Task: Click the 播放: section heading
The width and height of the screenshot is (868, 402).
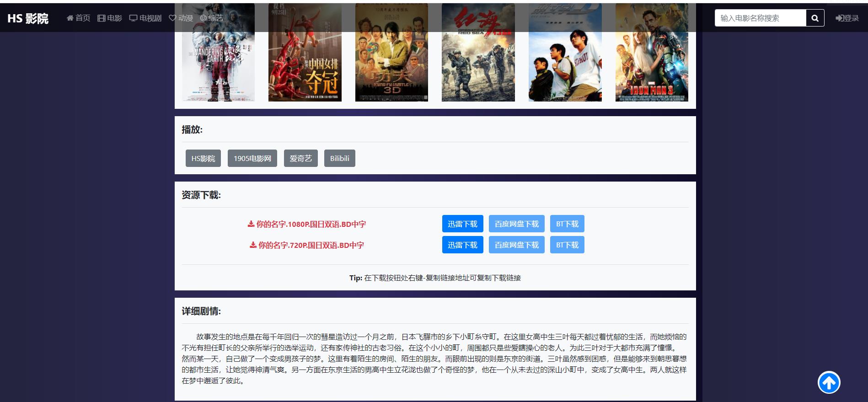Action: [192, 129]
